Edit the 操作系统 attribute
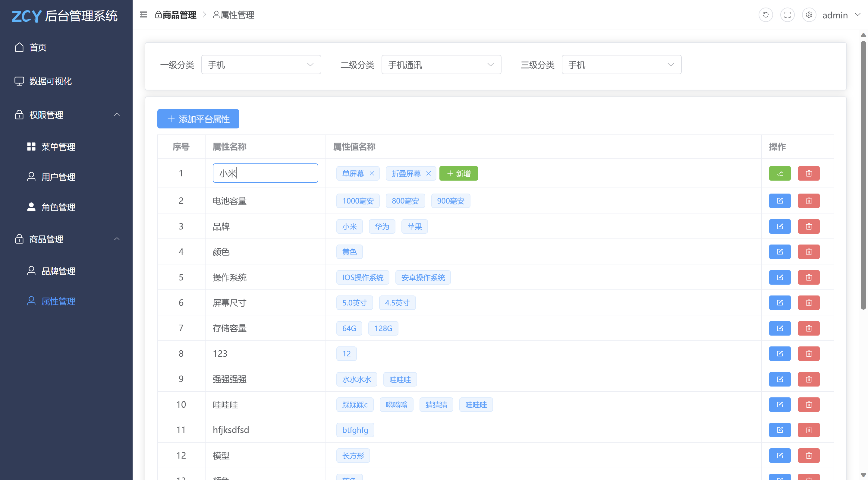The height and width of the screenshot is (480, 868). [x=780, y=277]
